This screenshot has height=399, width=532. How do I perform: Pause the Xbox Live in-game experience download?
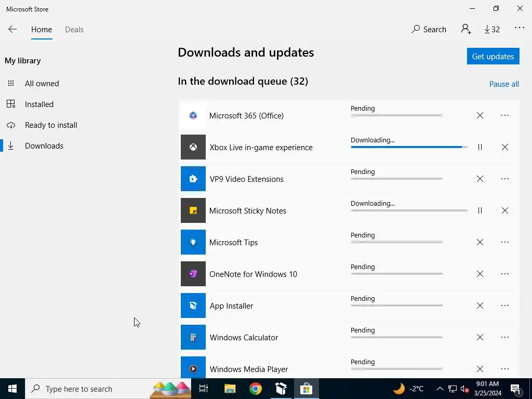[480, 147]
